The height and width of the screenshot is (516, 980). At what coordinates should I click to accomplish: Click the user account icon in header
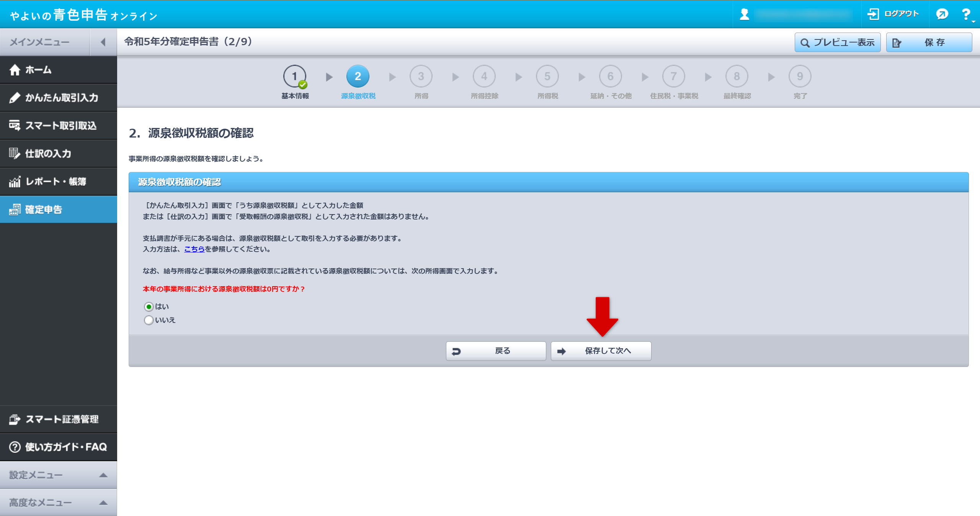point(745,14)
